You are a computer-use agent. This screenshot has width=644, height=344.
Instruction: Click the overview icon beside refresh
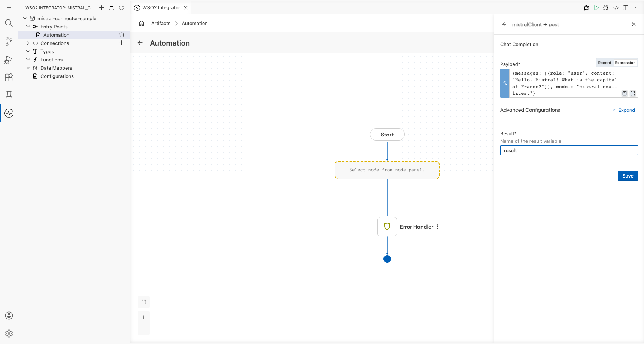point(112,7)
